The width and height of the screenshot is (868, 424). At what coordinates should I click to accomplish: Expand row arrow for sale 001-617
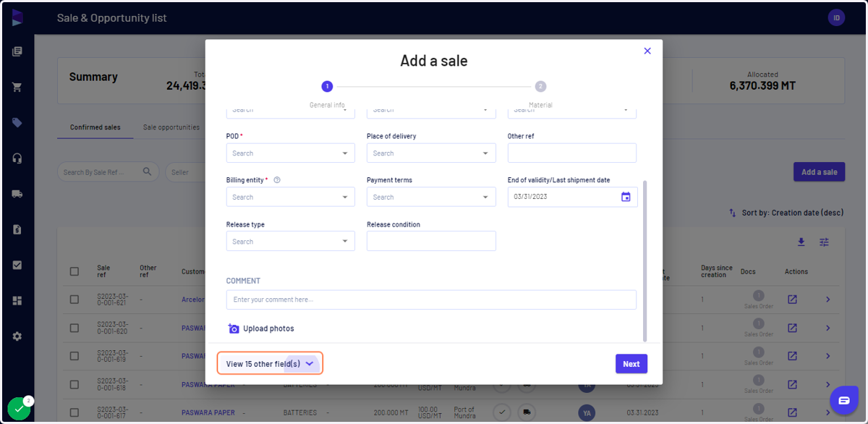(x=828, y=412)
